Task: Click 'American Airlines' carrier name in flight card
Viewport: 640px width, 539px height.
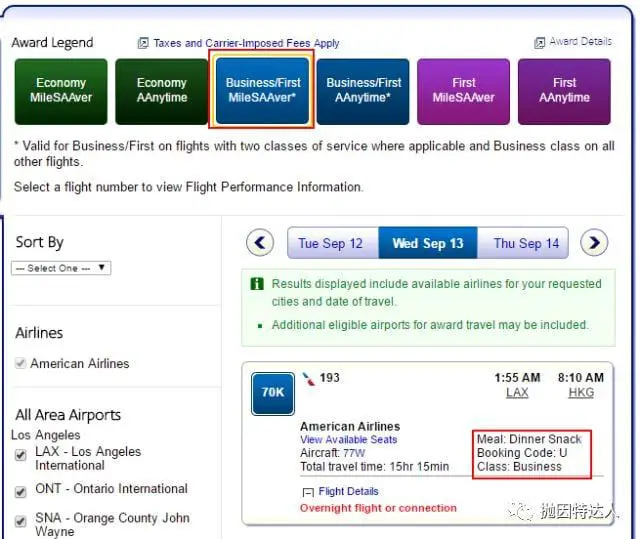Action: (350, 426)
